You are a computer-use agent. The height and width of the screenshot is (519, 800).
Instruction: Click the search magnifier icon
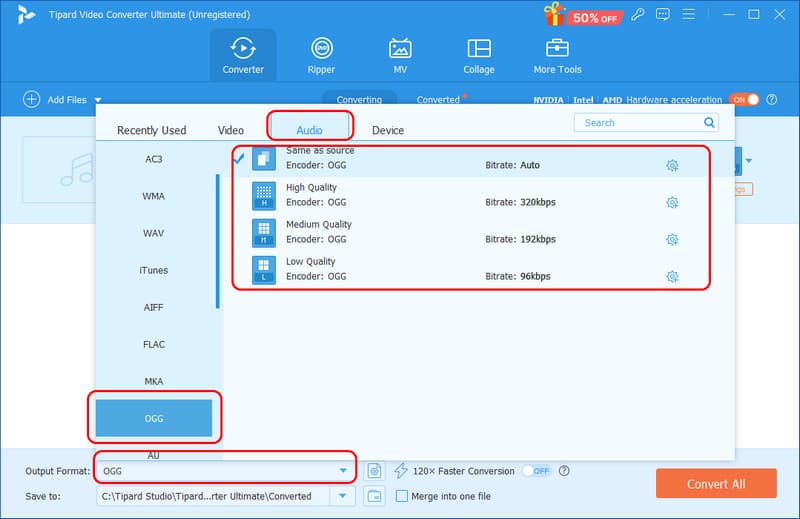click(x=709, y=122)
